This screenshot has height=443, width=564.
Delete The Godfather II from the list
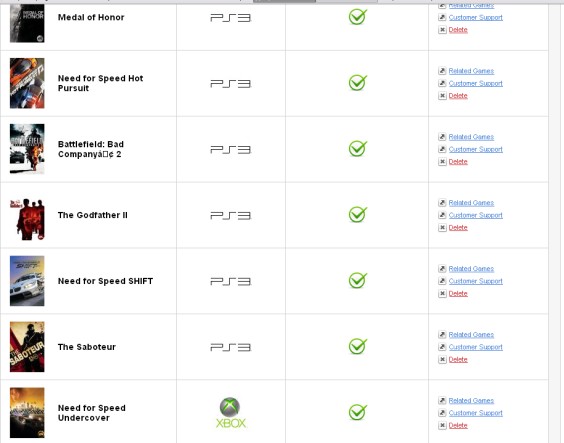click(x=458, y=228)
